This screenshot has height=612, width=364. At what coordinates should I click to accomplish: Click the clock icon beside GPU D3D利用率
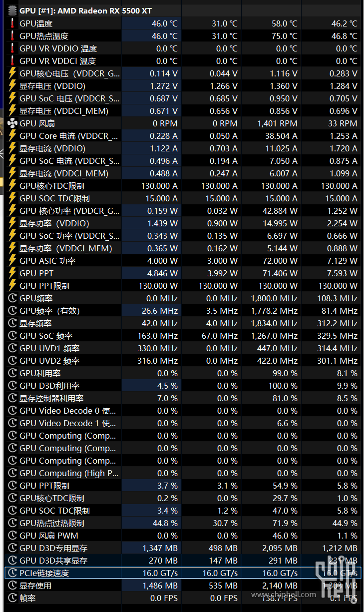[12, 385]
